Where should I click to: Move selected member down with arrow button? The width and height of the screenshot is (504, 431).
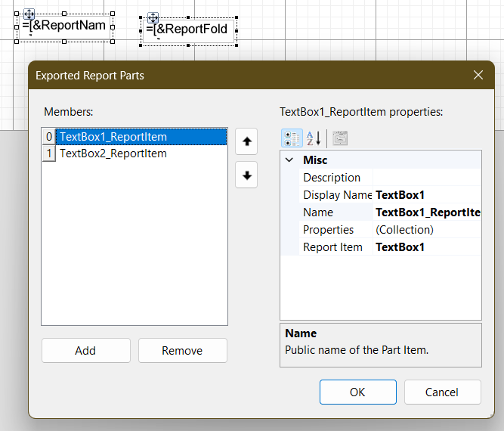(x=246, y=175)
